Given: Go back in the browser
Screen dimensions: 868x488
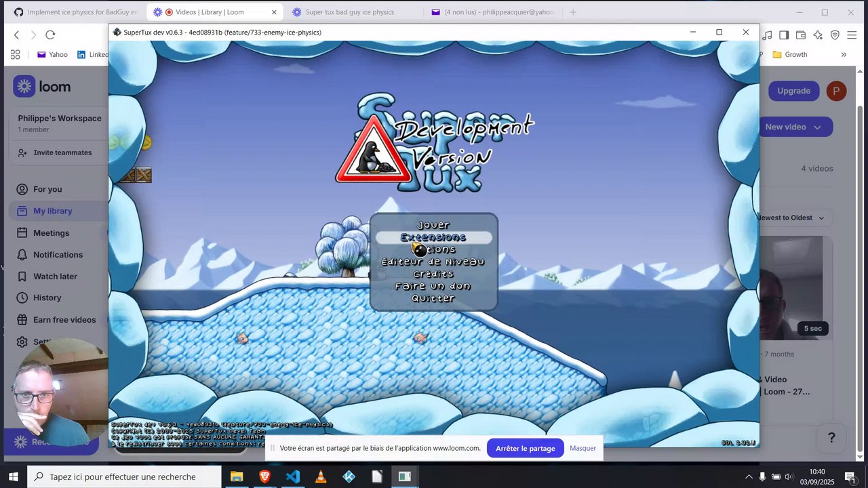Looking at the screenshot, I should coord(16,35).
